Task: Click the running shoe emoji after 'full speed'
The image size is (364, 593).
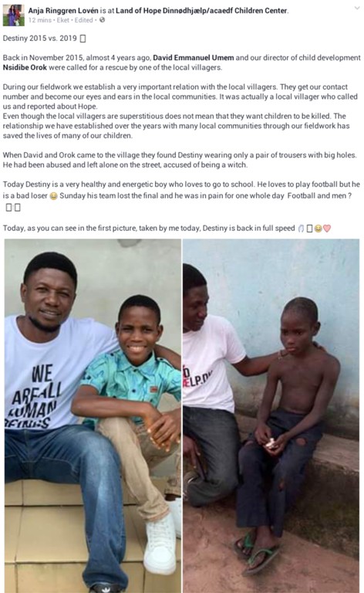Action: (301, 229)
